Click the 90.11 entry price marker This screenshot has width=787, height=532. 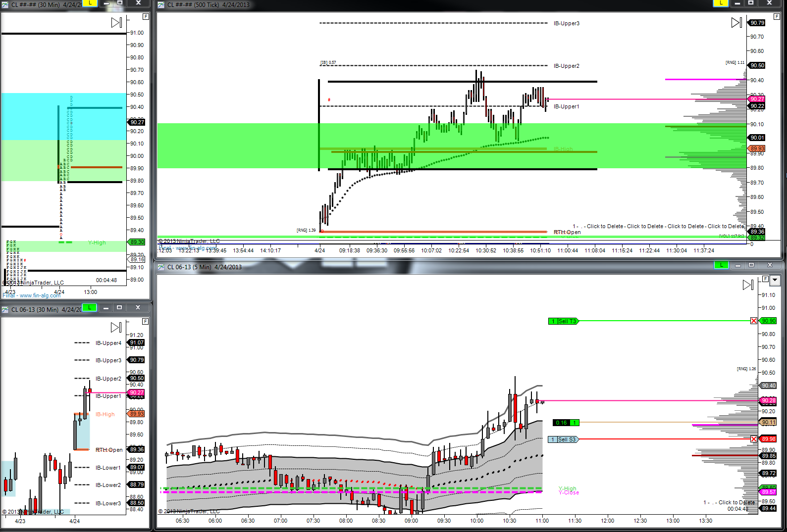point(769,422)
